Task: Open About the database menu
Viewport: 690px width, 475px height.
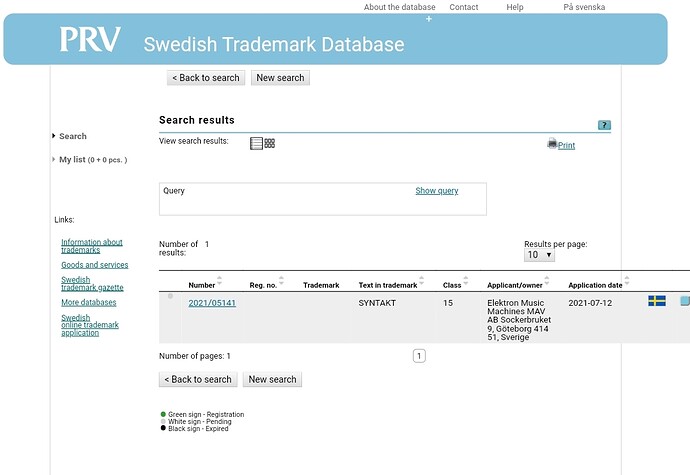Action: click(x=399, y=7)
